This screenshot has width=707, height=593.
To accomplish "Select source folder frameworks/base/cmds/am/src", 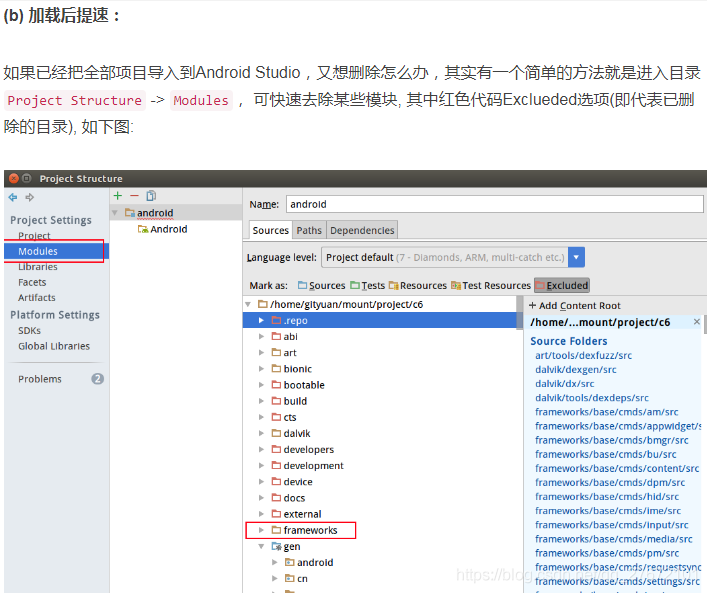I will click(x=606, y=412).
